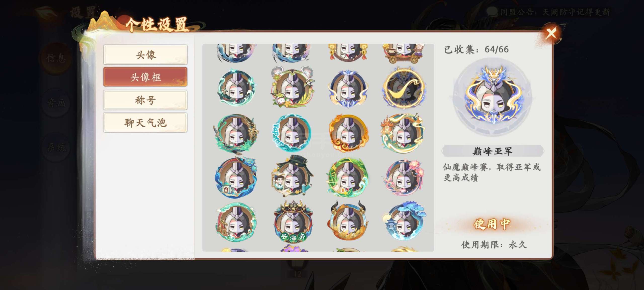Open the 头像 avatar tab

[145, 55]
